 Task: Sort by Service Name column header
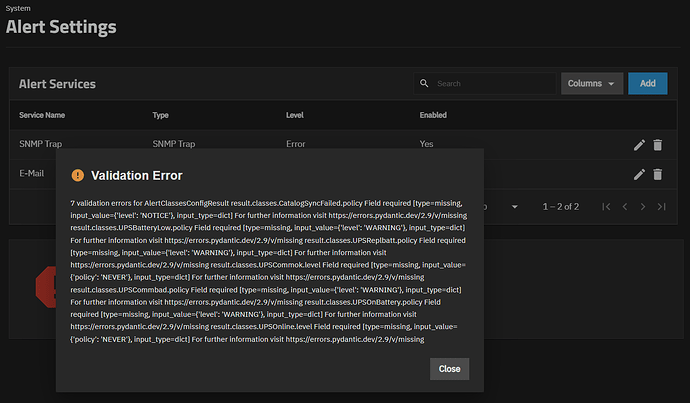click(42, 115)
